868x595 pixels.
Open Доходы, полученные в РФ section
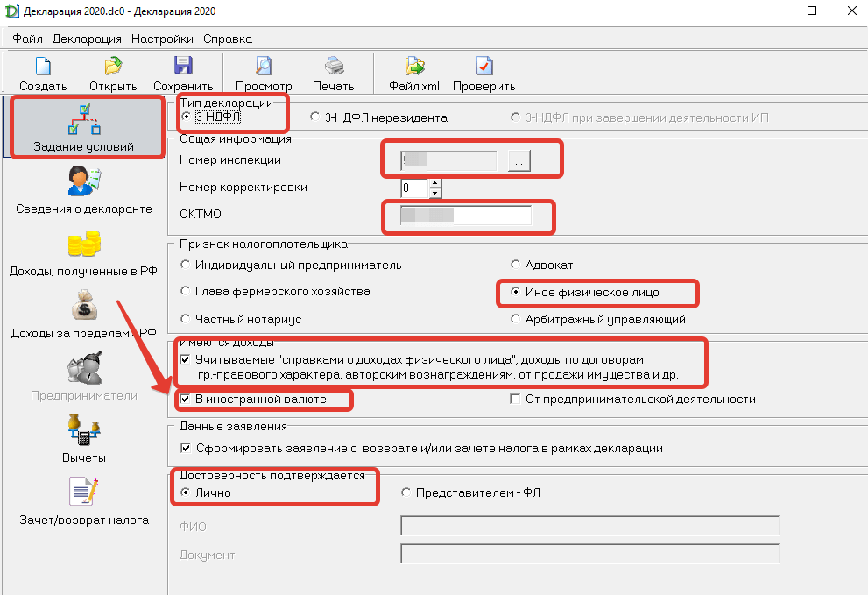tap(83, 252)
